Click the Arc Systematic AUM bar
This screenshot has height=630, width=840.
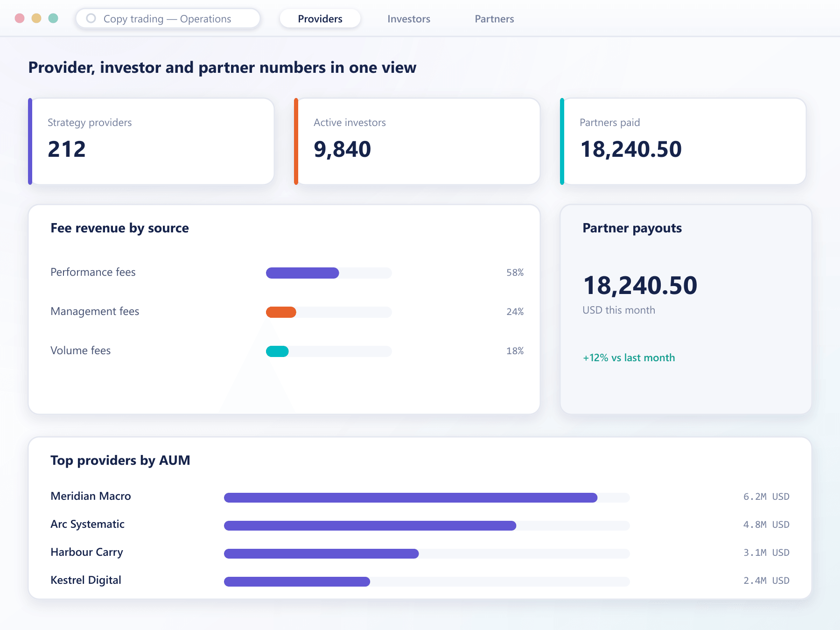[x=427, y=525]
